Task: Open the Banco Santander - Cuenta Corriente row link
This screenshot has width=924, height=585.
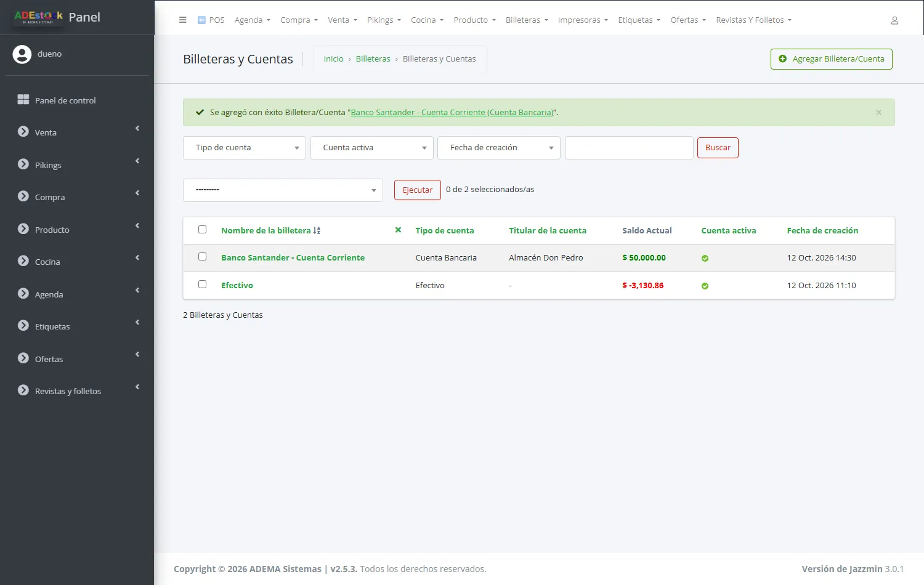Action: pos(293,258)
